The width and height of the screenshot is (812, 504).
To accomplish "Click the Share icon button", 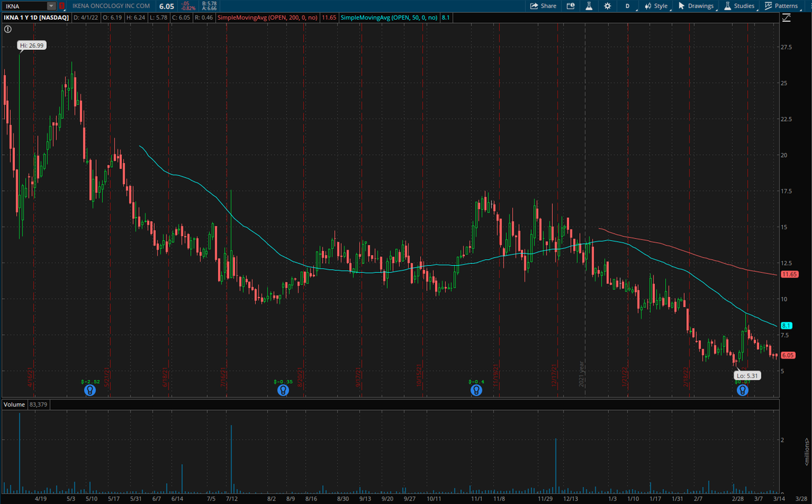I will coord(543,5).
